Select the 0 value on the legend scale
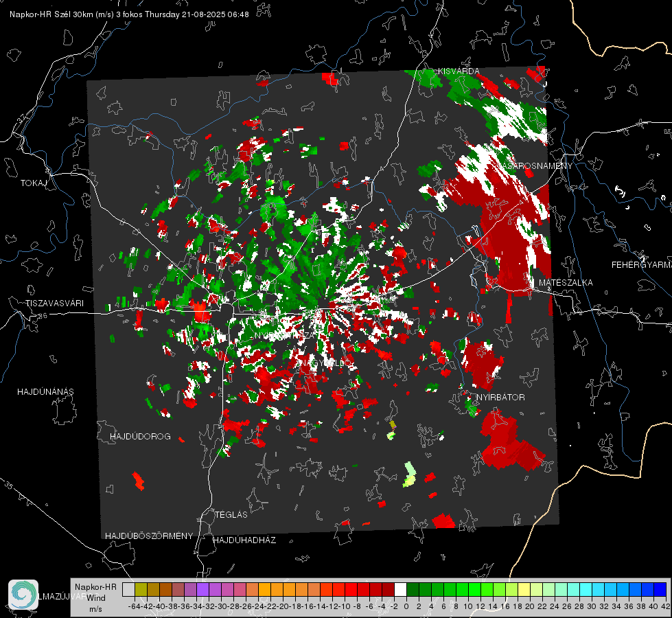 tap(406, 606)
